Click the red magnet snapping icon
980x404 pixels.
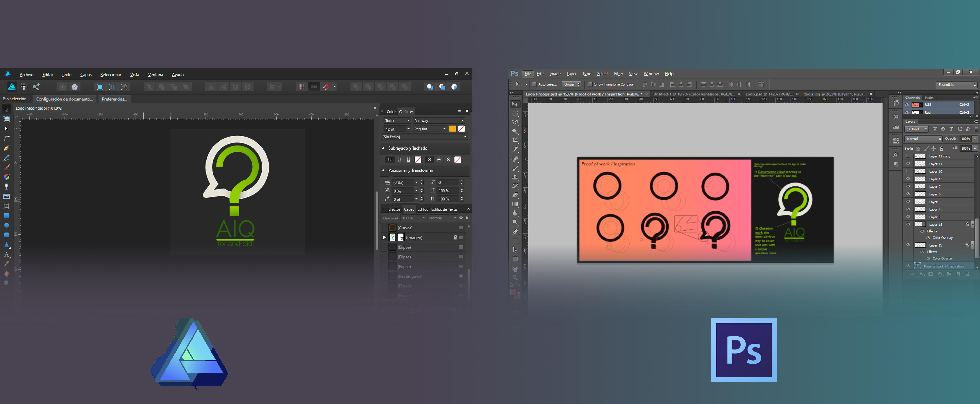[326, 87]
